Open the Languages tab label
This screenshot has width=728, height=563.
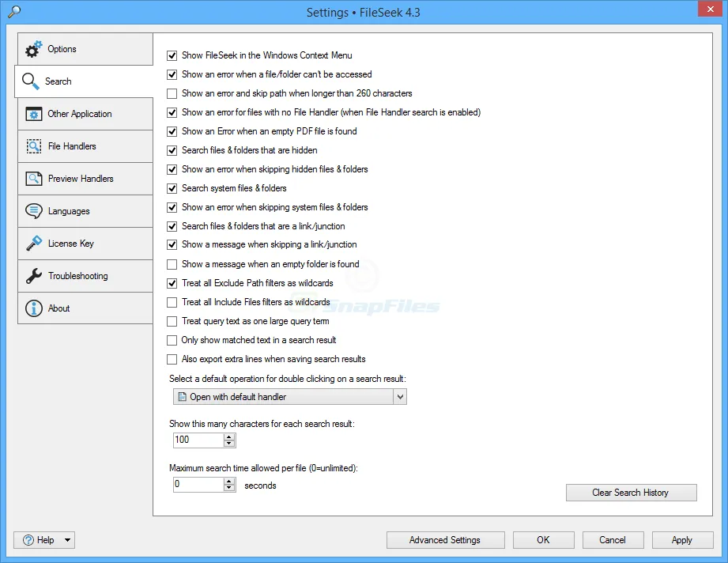click(x=69, y=211)
